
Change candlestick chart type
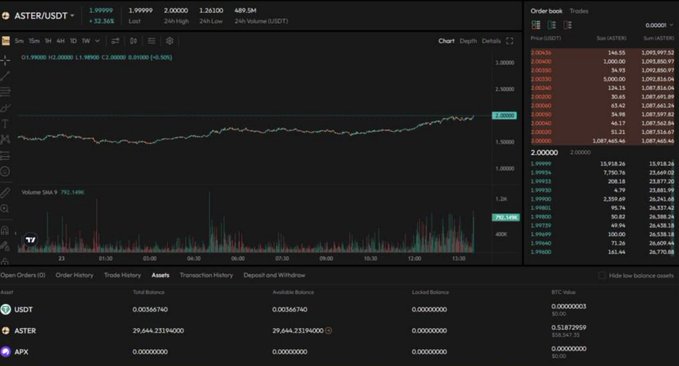point(133,41)
